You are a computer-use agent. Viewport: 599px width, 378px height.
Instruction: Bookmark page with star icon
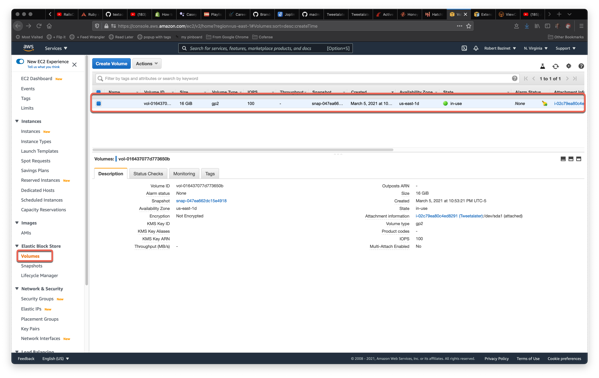469,26
